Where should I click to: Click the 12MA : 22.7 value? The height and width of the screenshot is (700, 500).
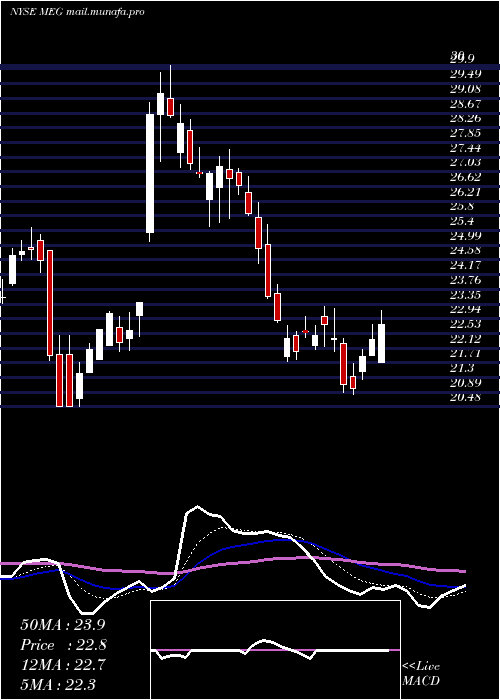[63, 665]
